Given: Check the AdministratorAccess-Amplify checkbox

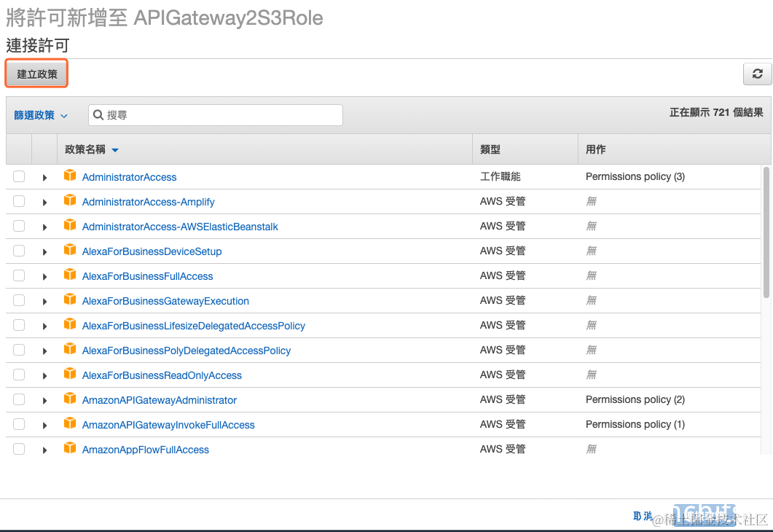Looking at the screenshot, I should pos(19,201).
